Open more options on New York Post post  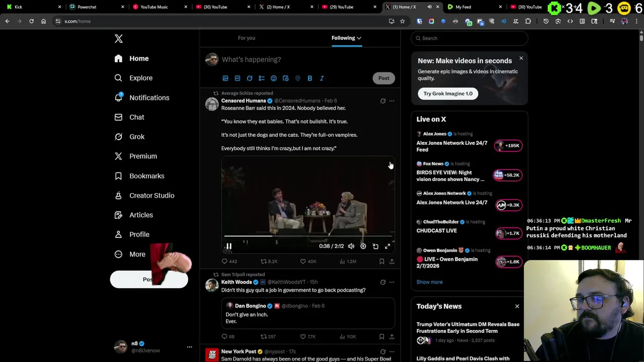pos(392,352)
